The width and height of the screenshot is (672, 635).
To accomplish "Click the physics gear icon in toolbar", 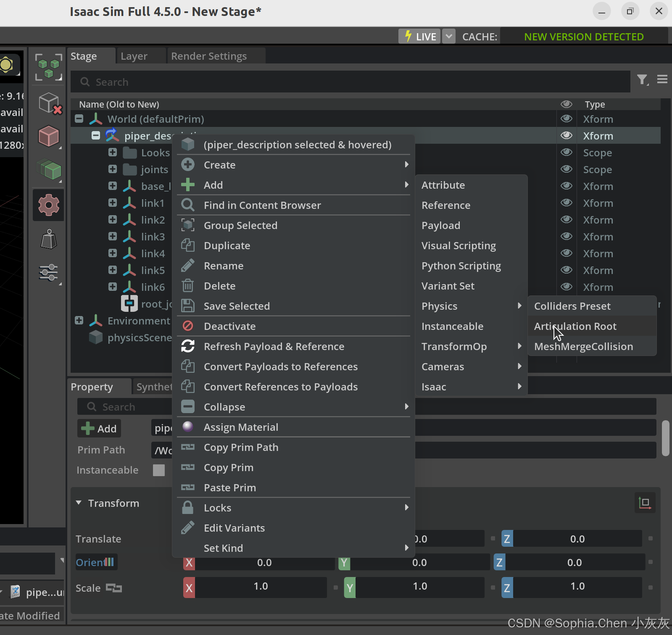I will pos(49,205).
